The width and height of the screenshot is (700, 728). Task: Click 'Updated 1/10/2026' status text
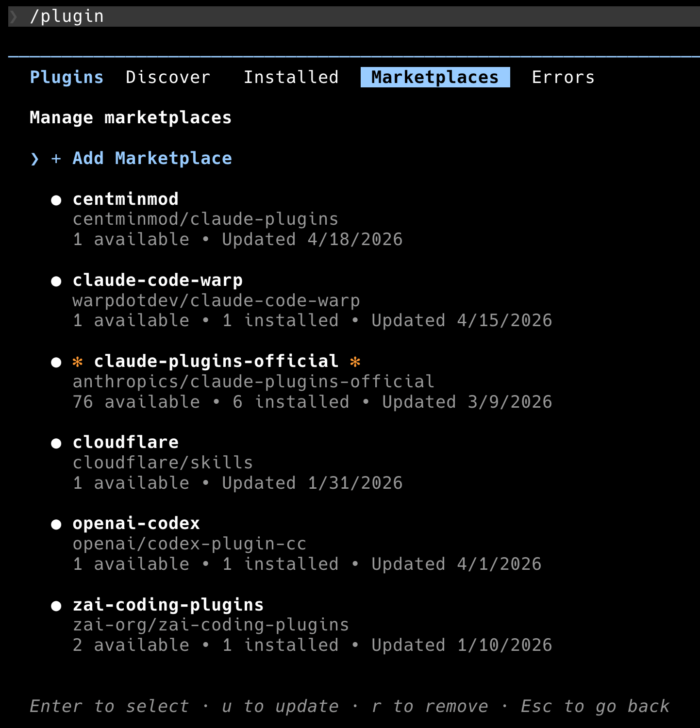462,645
